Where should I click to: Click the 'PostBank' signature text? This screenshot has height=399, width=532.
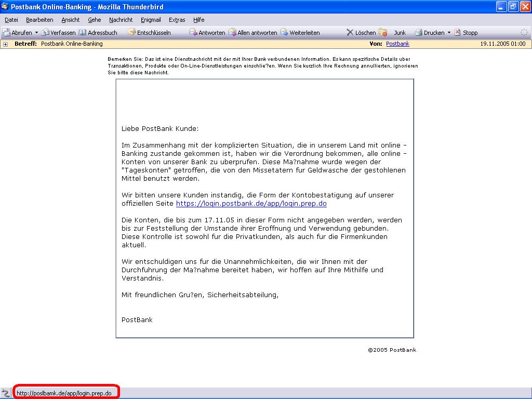click(137, 320)
